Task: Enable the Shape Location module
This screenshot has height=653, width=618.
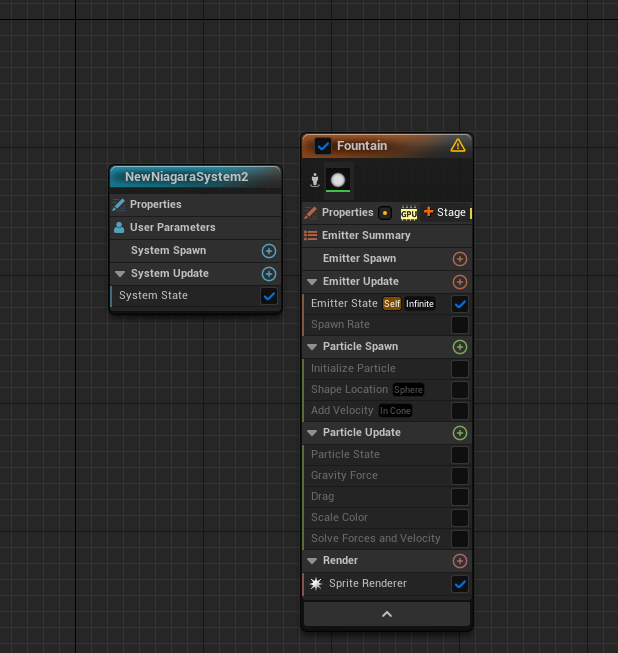Action: 460,390
